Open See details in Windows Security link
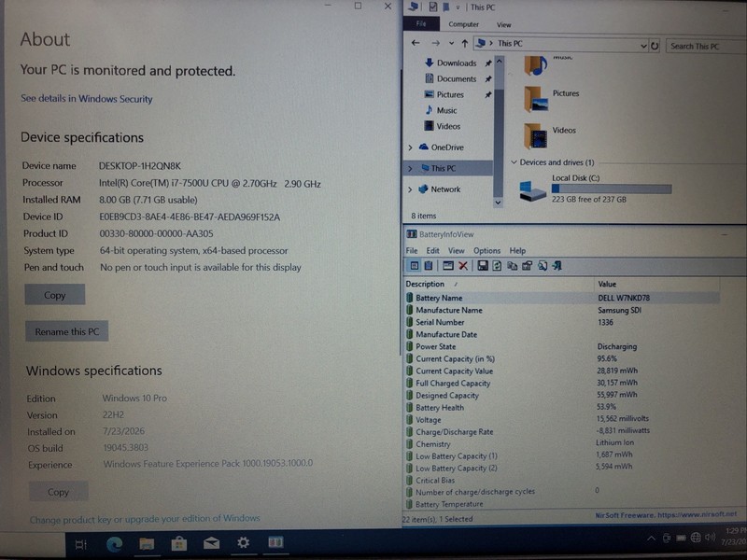This screenshot has width=747, height=560. [87, 99]
